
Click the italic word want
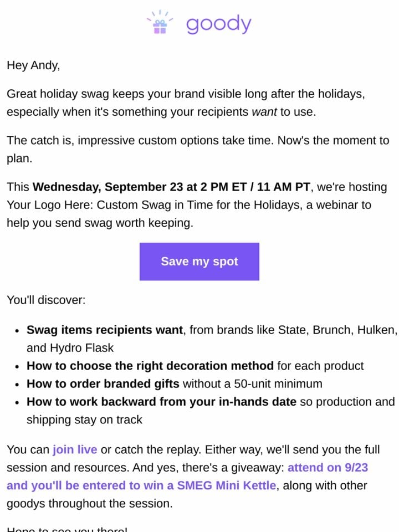(264, 112)
